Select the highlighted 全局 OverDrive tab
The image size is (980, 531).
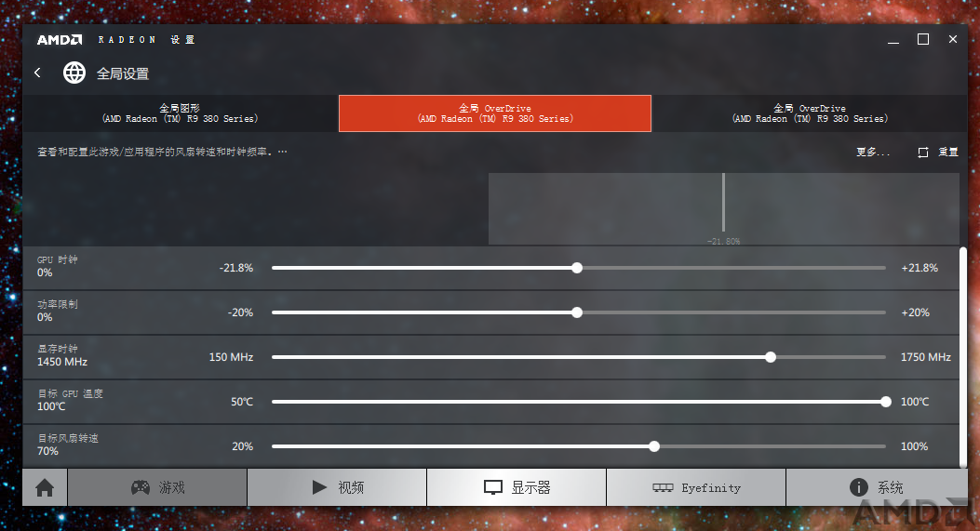coord(495,113)
